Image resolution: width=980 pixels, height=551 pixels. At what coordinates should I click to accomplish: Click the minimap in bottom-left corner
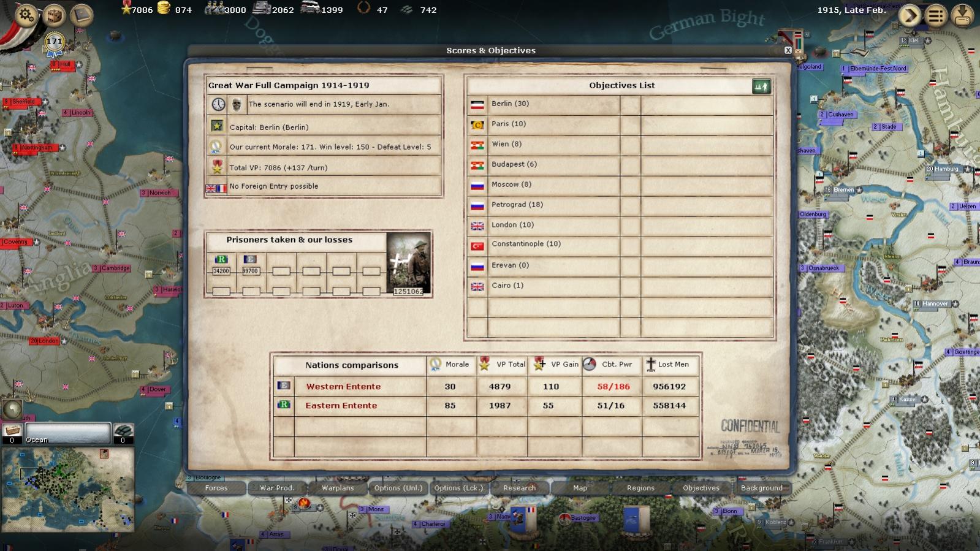67,488
